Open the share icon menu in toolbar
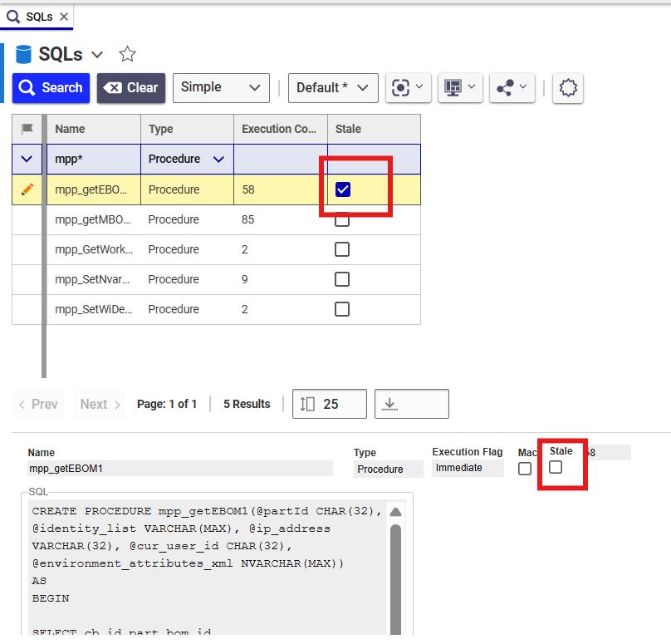The width and height of the screenshot is (671, 644). click(x=512, y=87)
